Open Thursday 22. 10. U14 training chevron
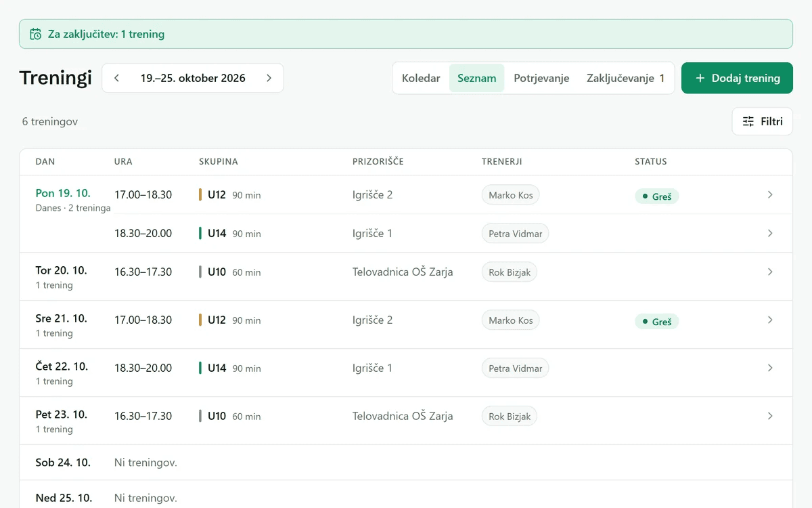Screen dimensions: 812x508 coord(770,368)
